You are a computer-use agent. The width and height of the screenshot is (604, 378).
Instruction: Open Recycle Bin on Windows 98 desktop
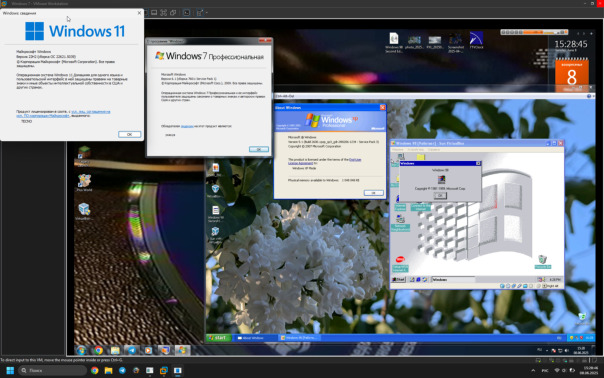click(x=542, y=262)
